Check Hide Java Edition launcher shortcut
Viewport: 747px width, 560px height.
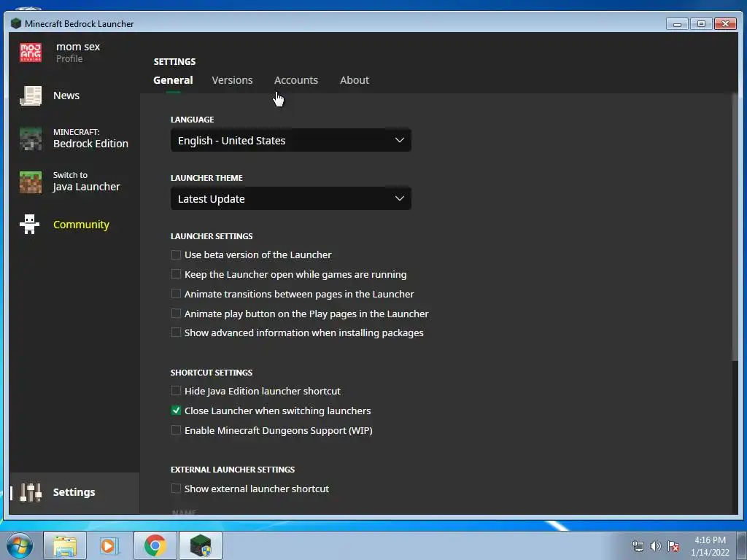[176, 391]
